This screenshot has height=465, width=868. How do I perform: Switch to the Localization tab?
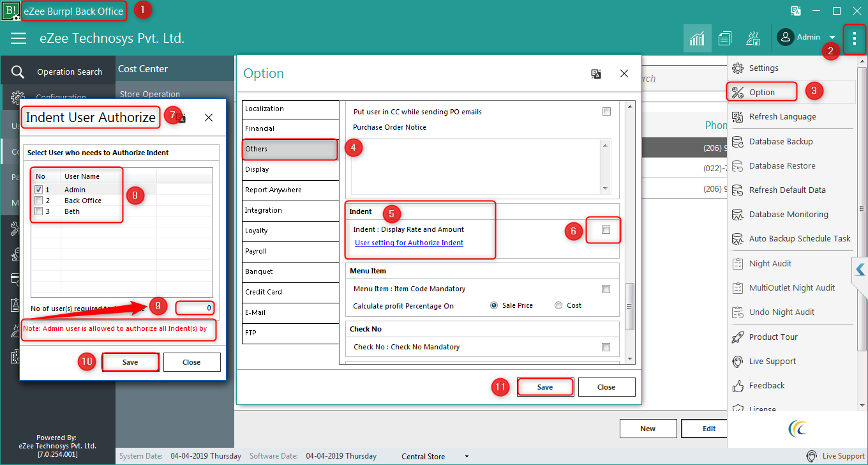290,109
